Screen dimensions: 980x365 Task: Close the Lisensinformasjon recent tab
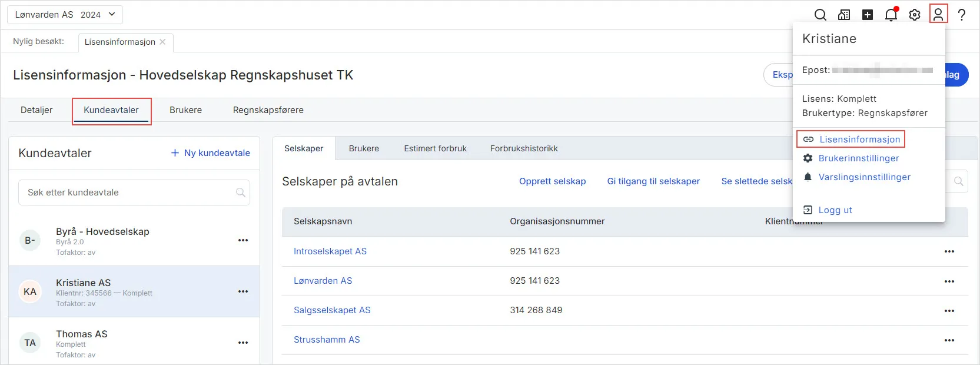point(162,42)
